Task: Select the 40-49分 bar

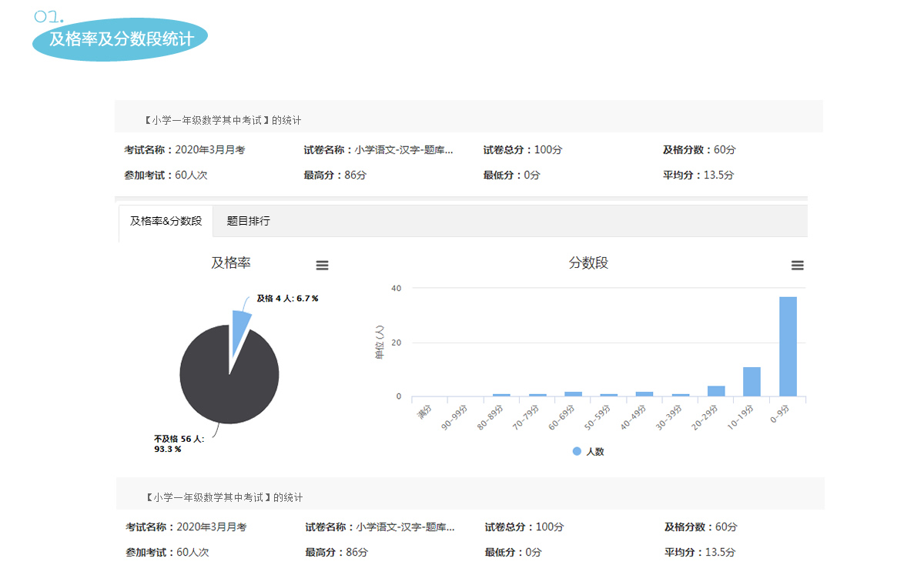Action: click(644, 394)
